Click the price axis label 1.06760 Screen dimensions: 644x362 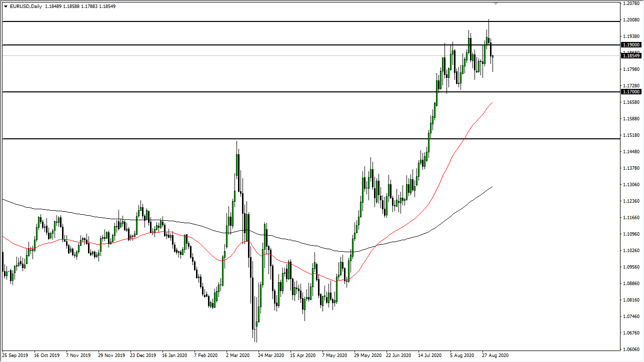click(631, 333)
